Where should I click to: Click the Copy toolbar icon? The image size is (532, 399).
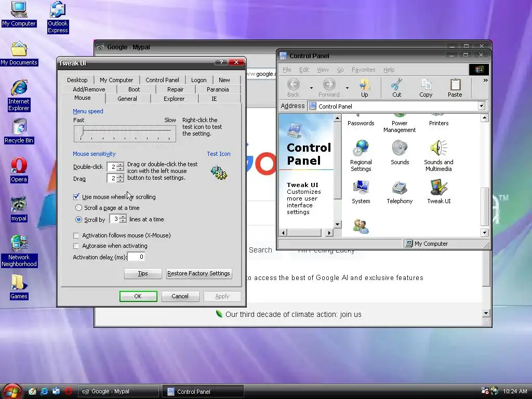tap(425, 88)
